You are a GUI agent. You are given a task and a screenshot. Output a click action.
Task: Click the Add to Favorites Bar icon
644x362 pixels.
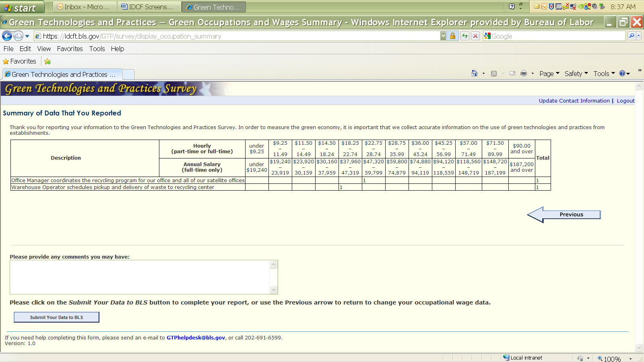click(x=47, y=62)
